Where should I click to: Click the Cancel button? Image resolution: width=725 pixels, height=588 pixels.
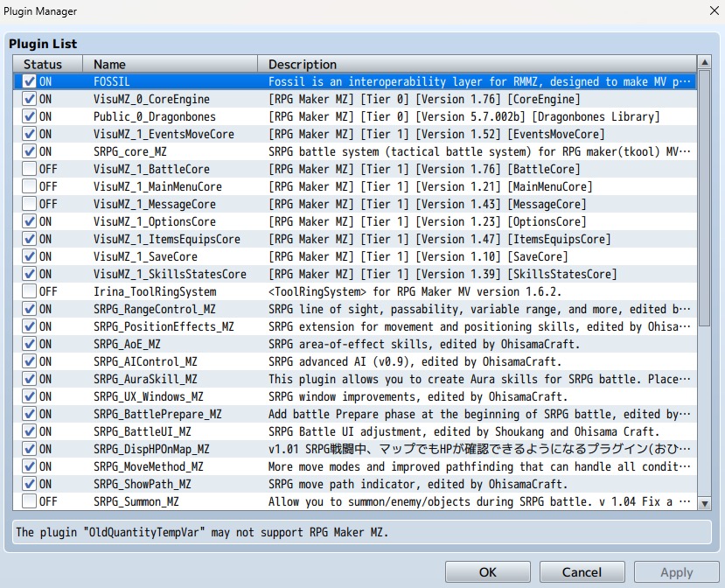tap(582, 572)
